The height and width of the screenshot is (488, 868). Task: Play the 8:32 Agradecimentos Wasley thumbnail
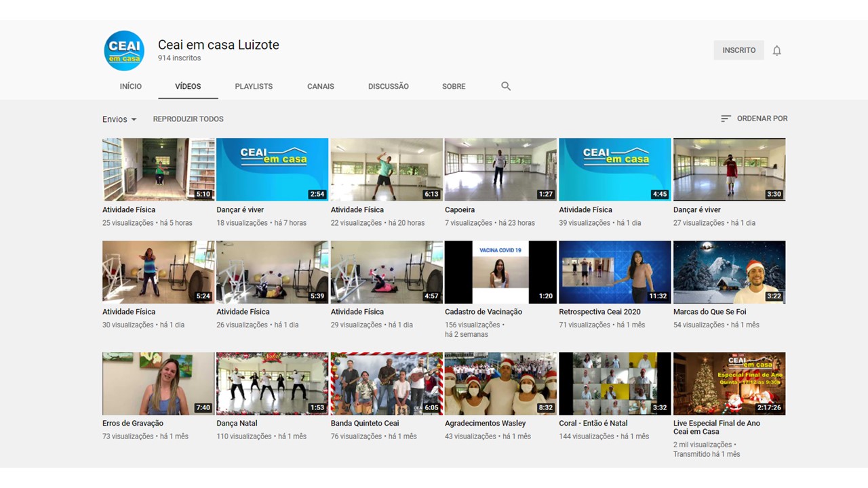click(x=500, y=384)
